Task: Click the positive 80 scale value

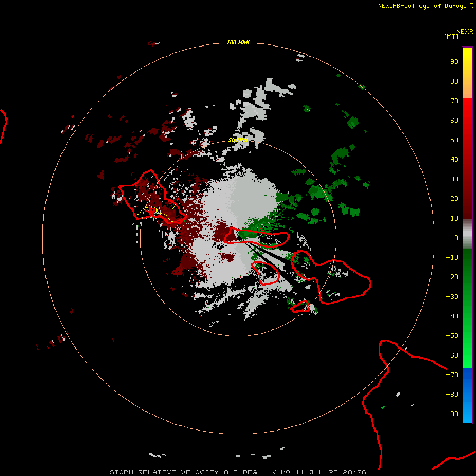Action: (454, 81)
